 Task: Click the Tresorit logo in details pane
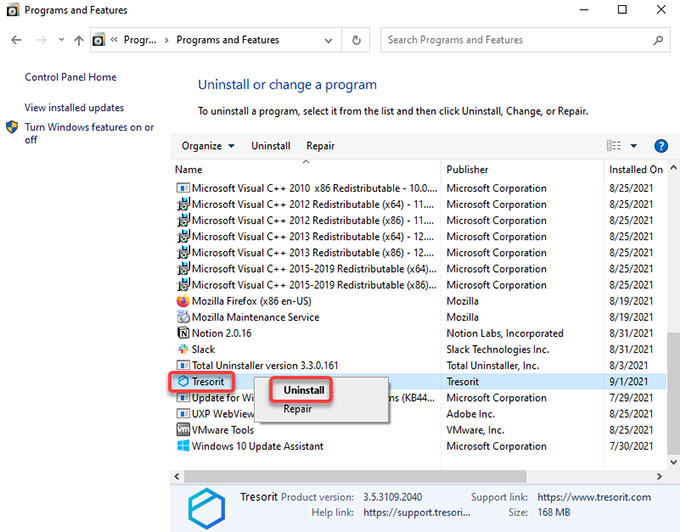(x=206, y=508)
